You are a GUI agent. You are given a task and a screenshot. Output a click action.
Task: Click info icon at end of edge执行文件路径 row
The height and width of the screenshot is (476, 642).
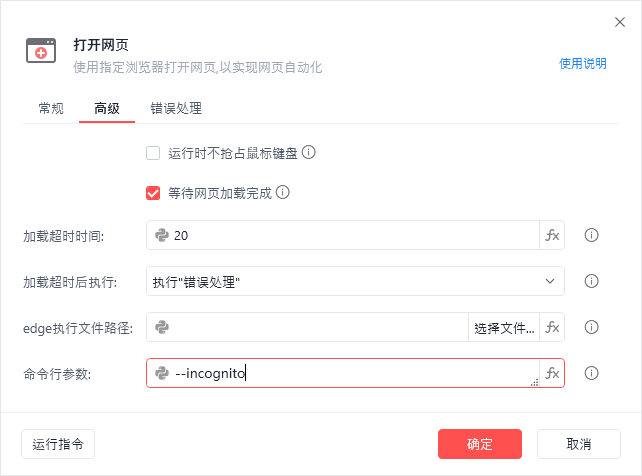tap(591, 327)
